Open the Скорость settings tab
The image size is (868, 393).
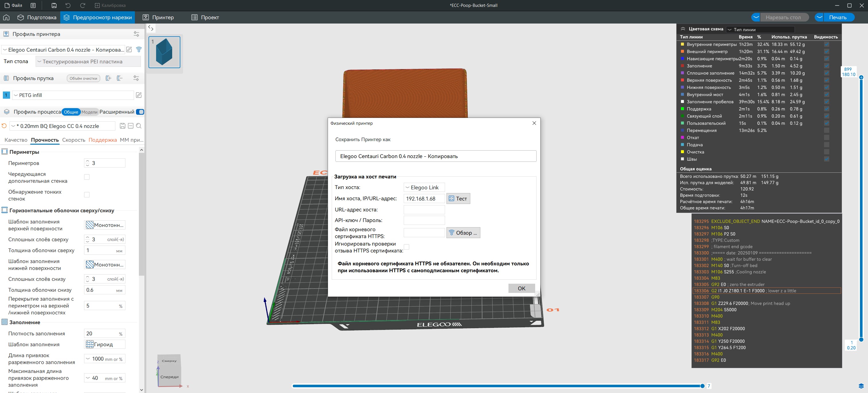point(74,140)
